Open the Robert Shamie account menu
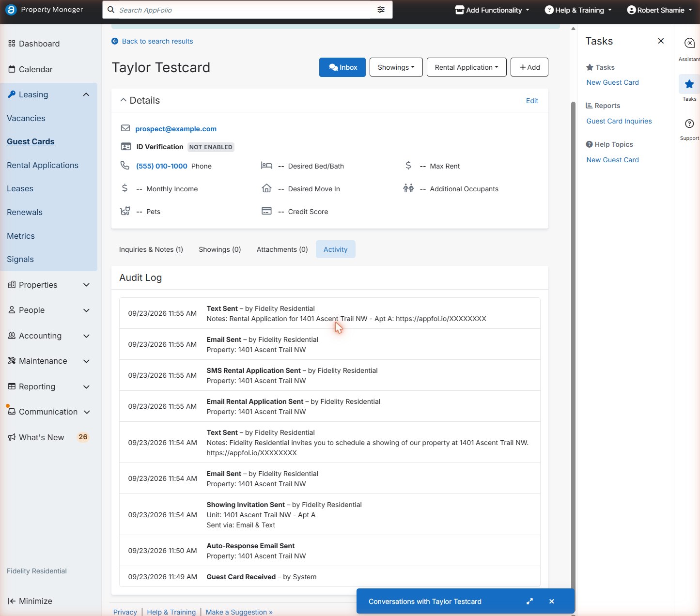 pos(660,10)
